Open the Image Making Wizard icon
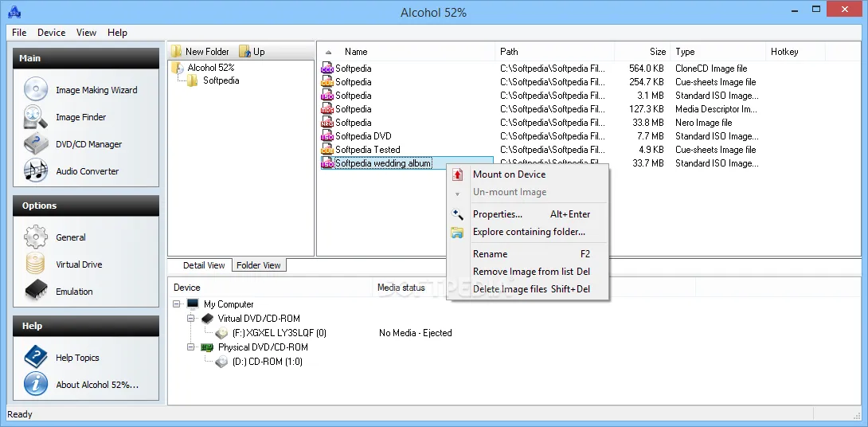The width and height of the screenshot is (868, 427). 36,90
